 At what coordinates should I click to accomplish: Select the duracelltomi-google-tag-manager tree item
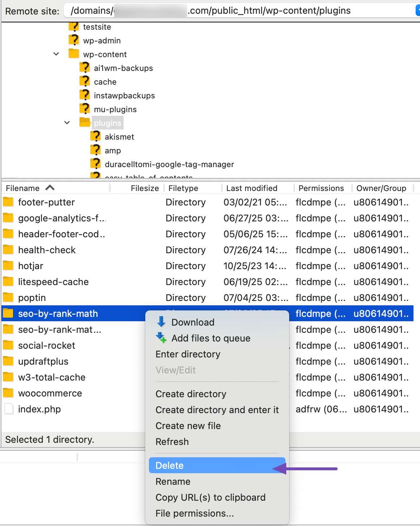[169, 164]
